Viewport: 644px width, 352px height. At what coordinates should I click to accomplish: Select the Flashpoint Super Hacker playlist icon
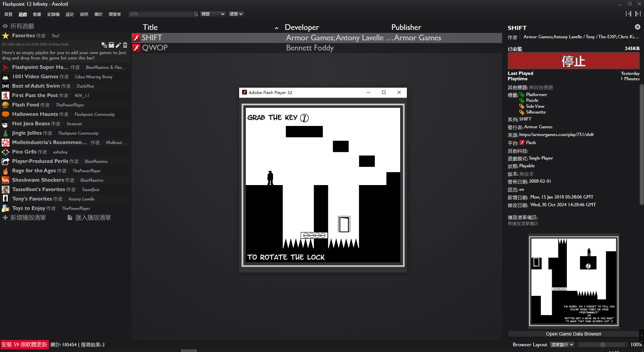coord(6,68)
